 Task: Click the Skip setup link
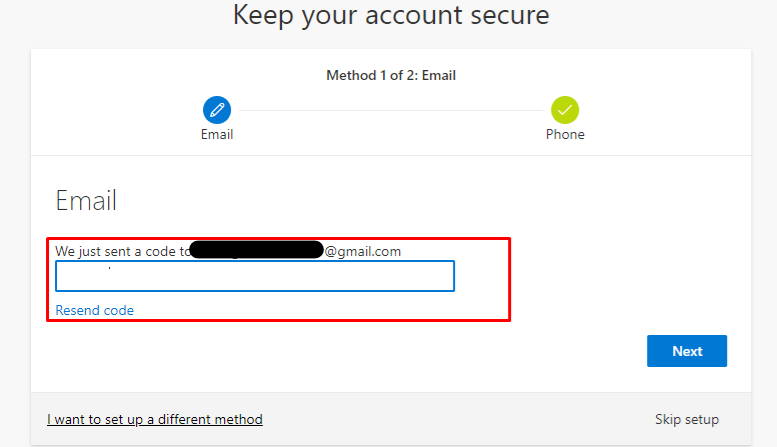(686, 419)
